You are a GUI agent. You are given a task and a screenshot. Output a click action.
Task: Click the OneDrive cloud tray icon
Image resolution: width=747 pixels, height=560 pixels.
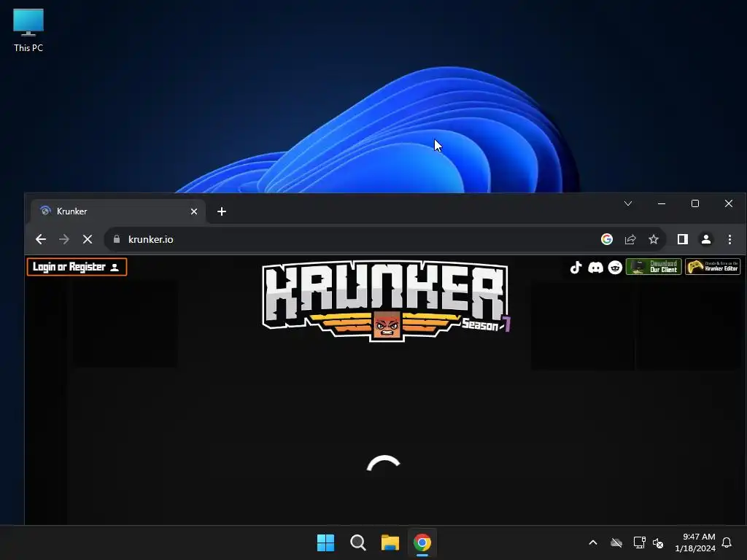tap(616, 542)
